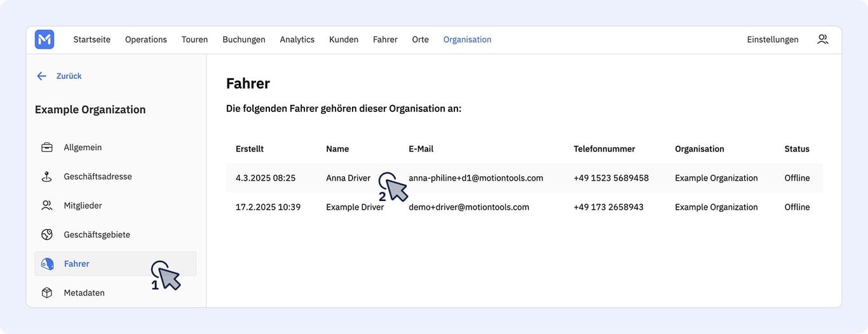Click the E-Mail column header

point(421,149)
